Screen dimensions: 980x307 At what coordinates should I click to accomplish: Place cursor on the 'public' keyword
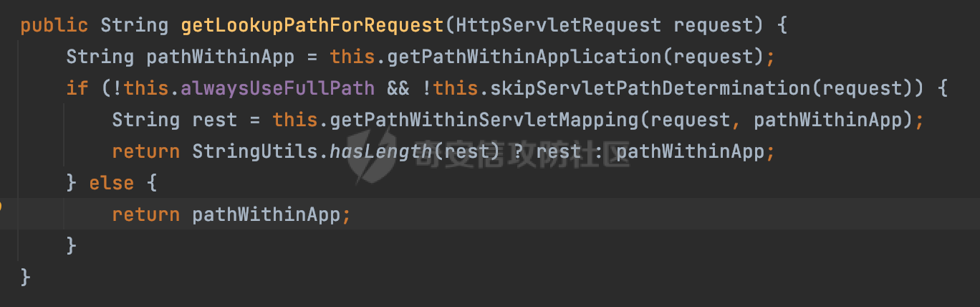pos(54,26)
